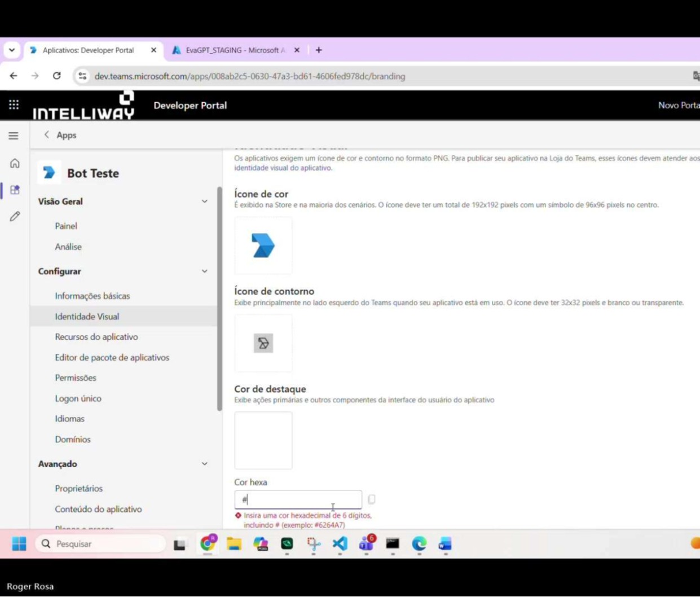Open the app launcher waffle icon
Viewport: 700px width, 597px height.
pos(14,105)
